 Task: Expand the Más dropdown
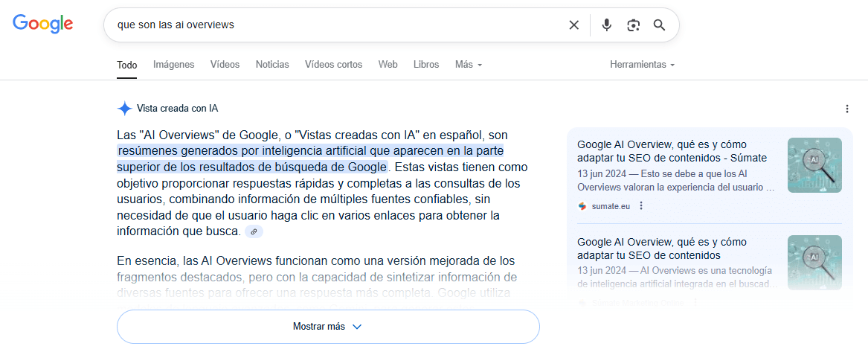[x=469, y=65]
